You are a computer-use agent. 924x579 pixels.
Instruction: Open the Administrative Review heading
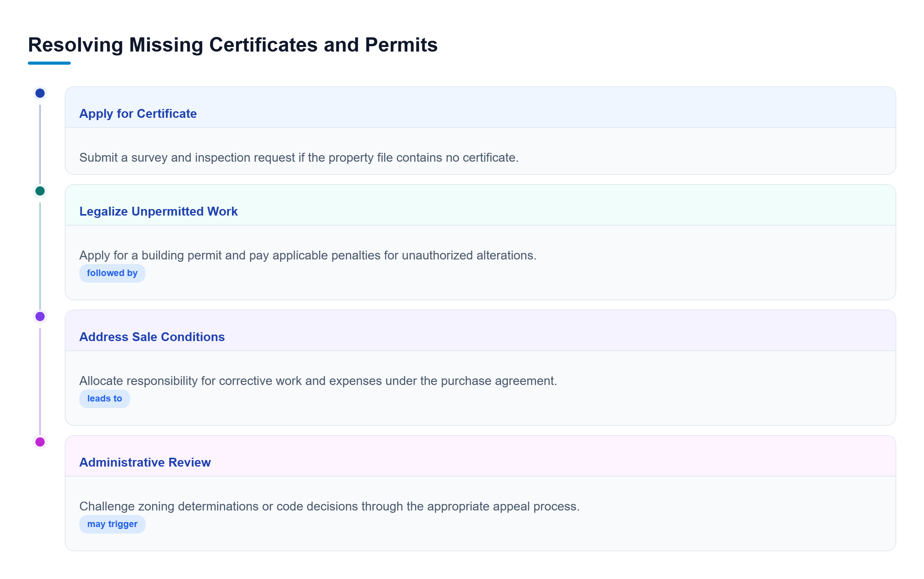(x=145, y=462)
